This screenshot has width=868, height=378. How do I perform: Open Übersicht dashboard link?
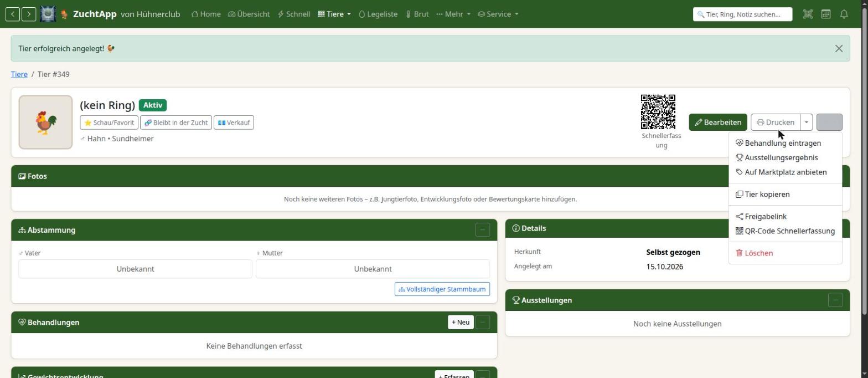(249, 14)
